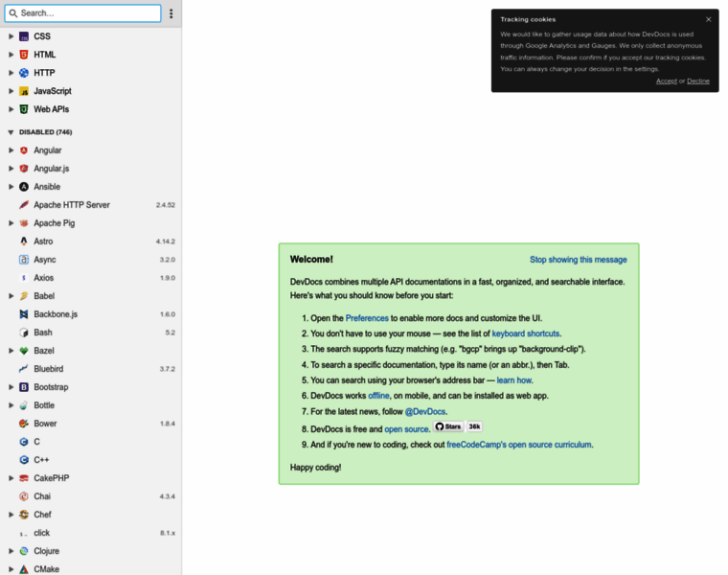This screenshot has height=575, width=728.
Task: Click the Astro logo icon
Action: (x=24, y=241)
